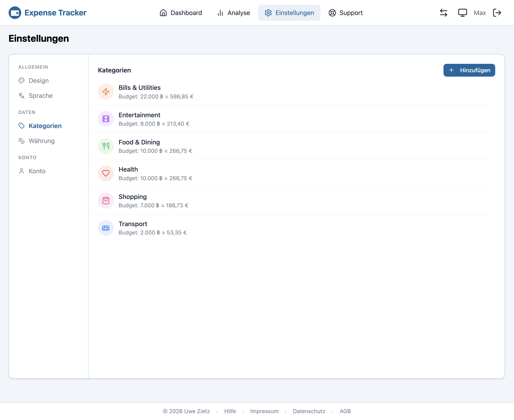Click the Food & Dining utensils icon
This screenshot has height=420, width=514.
pyautogui.click(x=106, y=146)
